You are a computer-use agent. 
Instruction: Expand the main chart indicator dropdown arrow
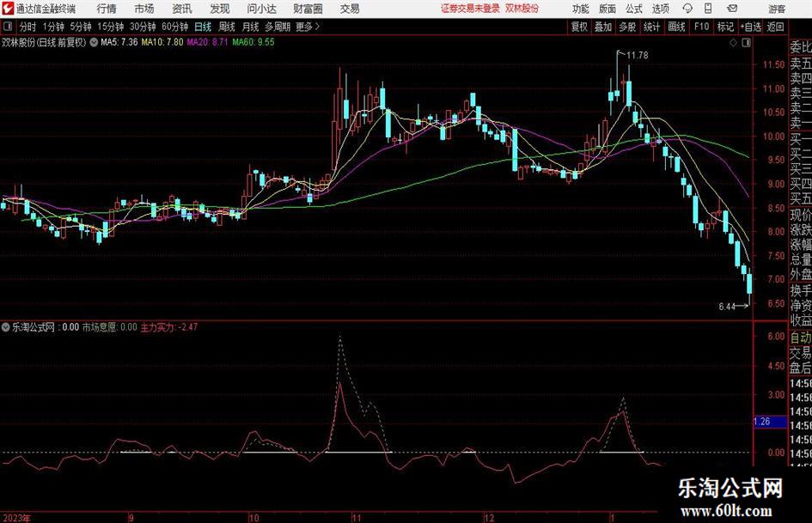[94, 42]
